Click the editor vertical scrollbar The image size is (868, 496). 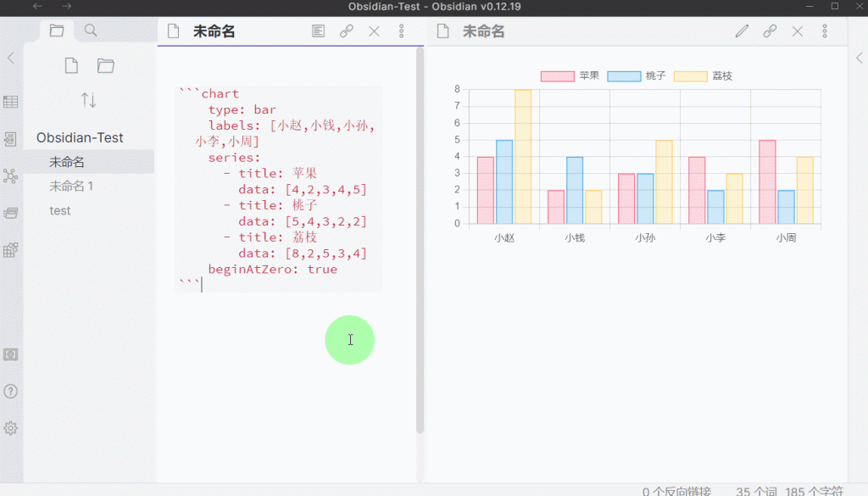pyautogui.click(x=420, y=240)
